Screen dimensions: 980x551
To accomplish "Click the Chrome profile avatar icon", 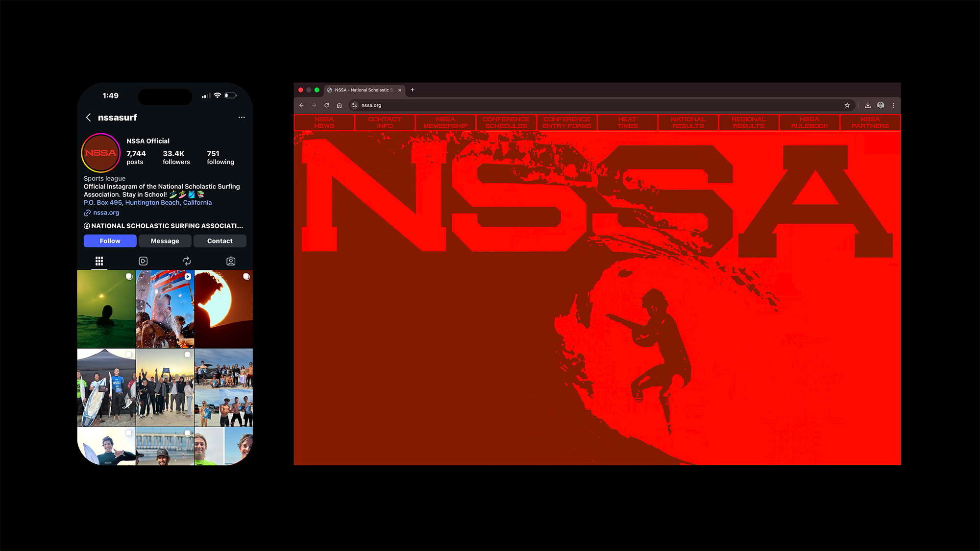I will [x=881, y=105].
